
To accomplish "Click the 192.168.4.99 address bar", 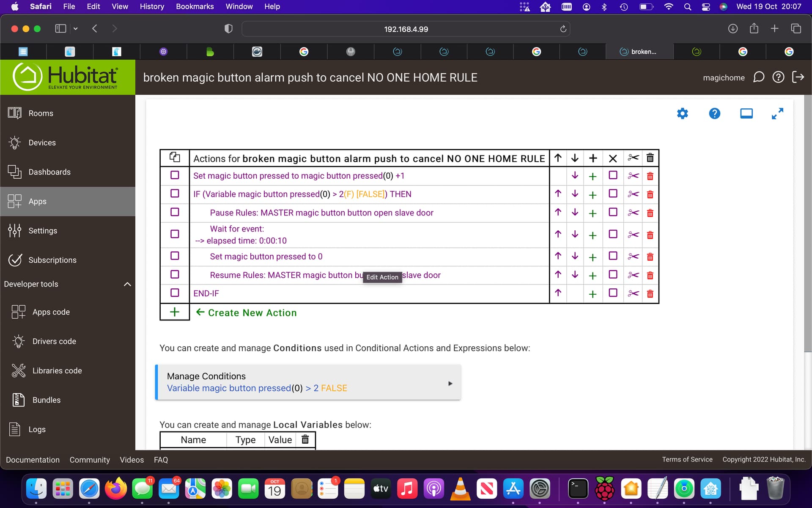I will [x=406, y=29].
